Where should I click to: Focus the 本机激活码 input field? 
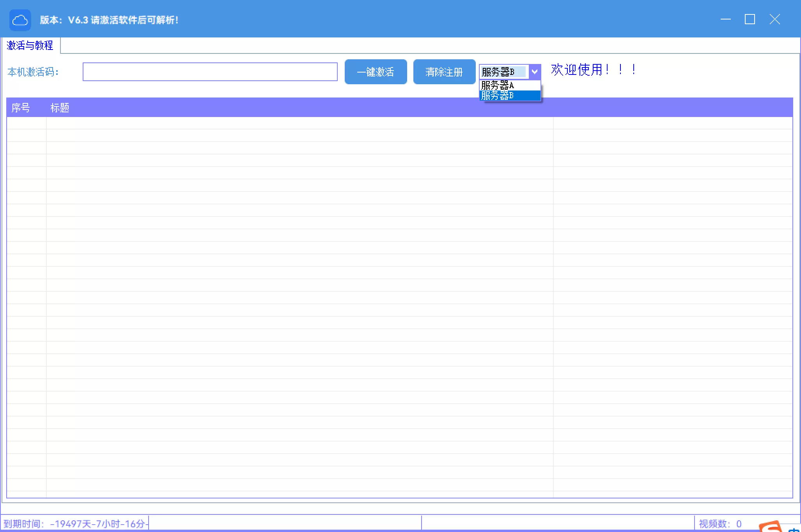click(x=210, y=72)
